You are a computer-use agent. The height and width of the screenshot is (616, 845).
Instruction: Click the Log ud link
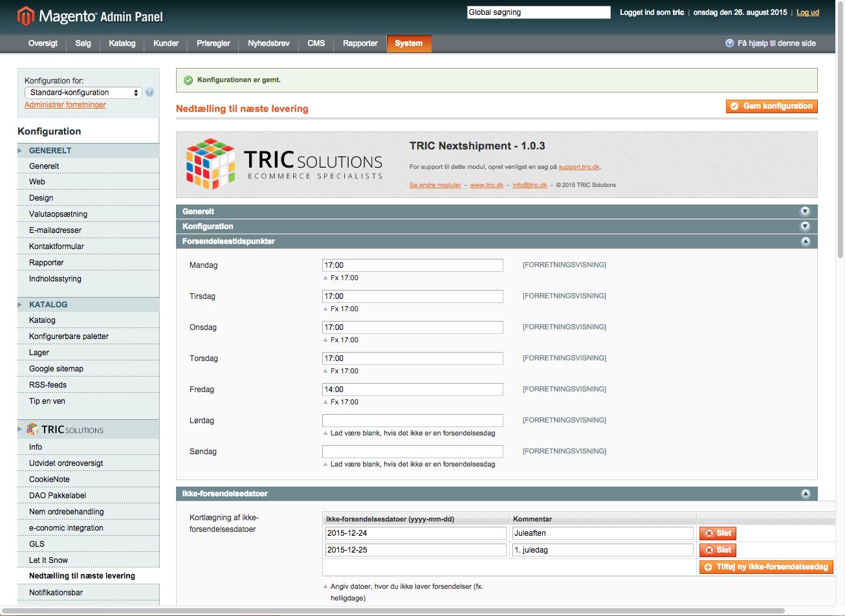tap(807, 12)
